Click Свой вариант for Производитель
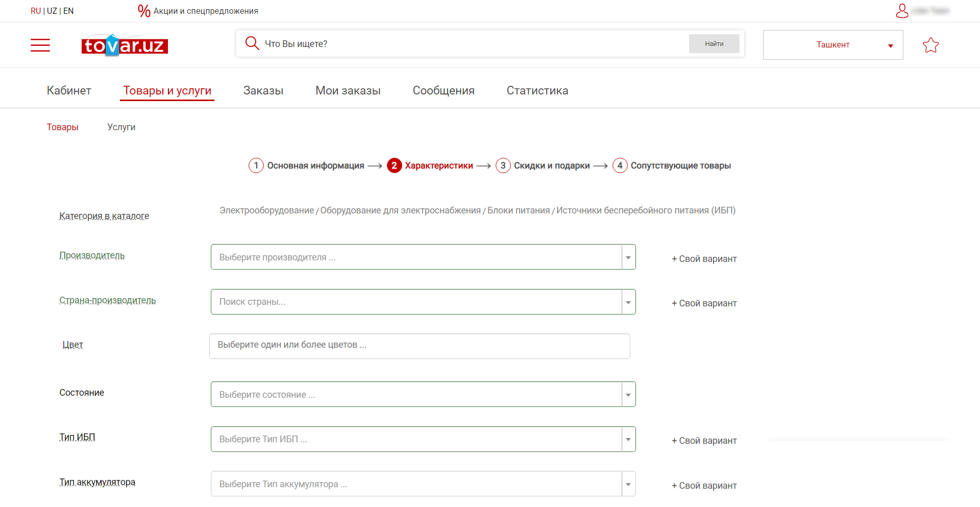 704,259
